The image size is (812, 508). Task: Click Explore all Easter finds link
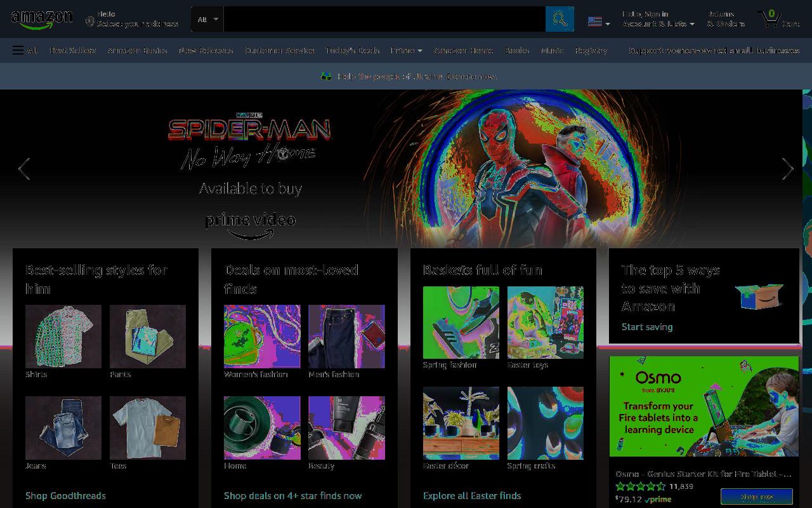(x=472, y=495)
